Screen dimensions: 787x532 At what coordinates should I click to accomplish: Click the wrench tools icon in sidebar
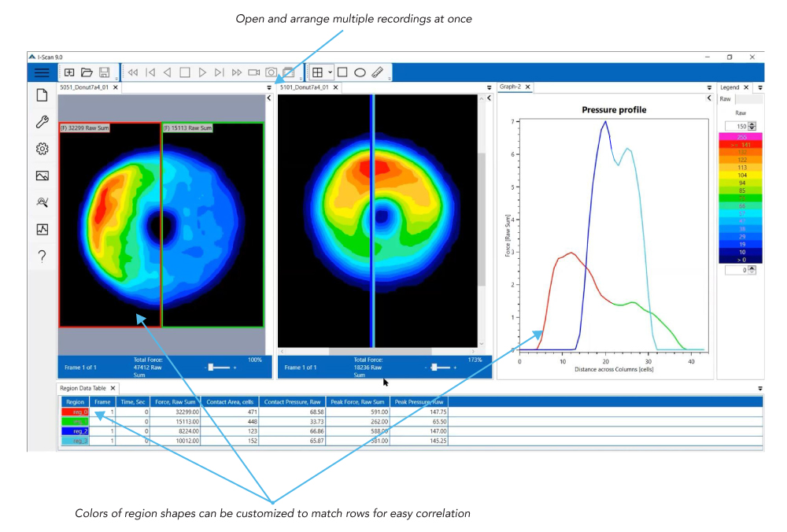(x=42, y=122)
